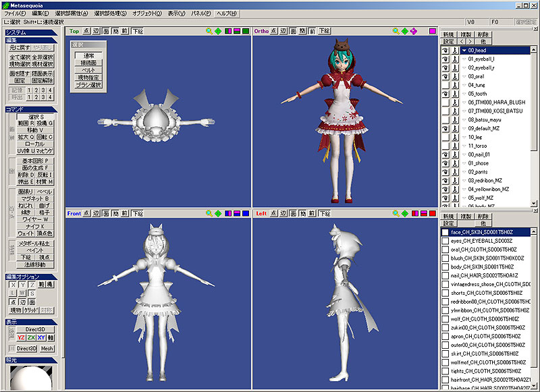540x392 pixels.
Task: Select the ナイフ K knife command
Action: click(35, 227)
